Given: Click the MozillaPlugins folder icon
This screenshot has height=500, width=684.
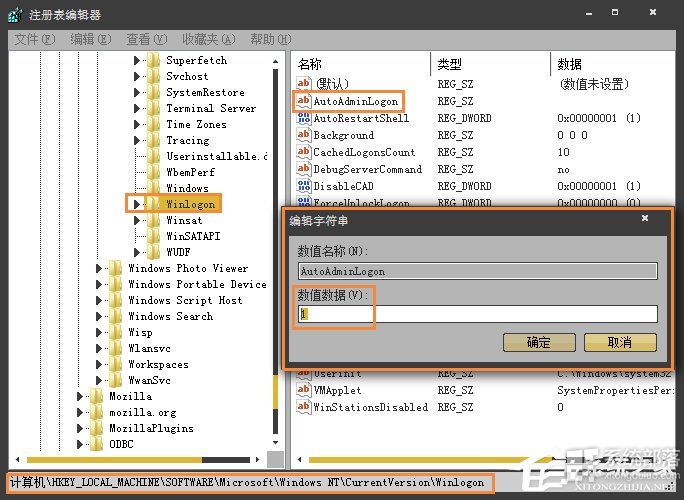Looking at the screenshot, I should coord(96,428).
